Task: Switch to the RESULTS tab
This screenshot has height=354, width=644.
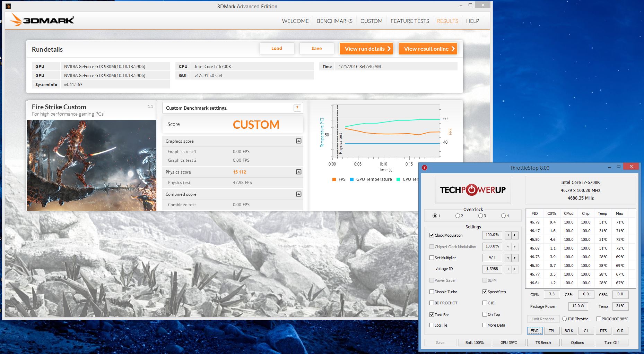Action: [447, 21]
